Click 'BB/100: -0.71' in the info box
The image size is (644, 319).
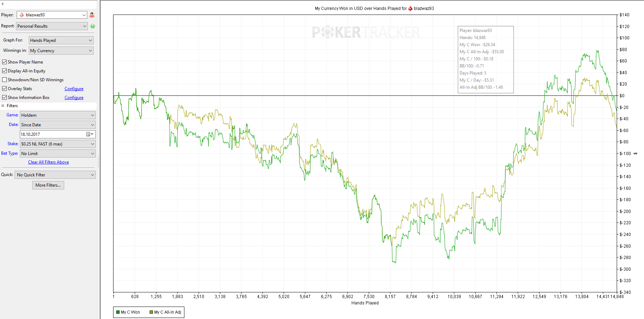472,66
